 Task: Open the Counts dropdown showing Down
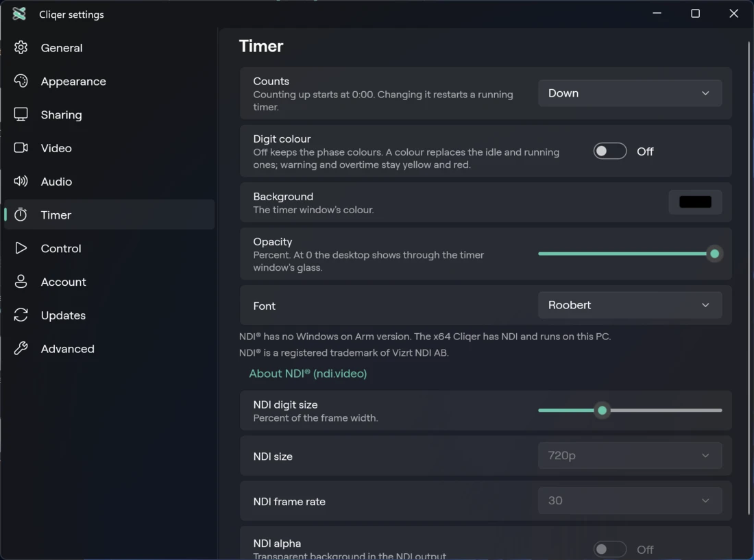tap(629, 93)
